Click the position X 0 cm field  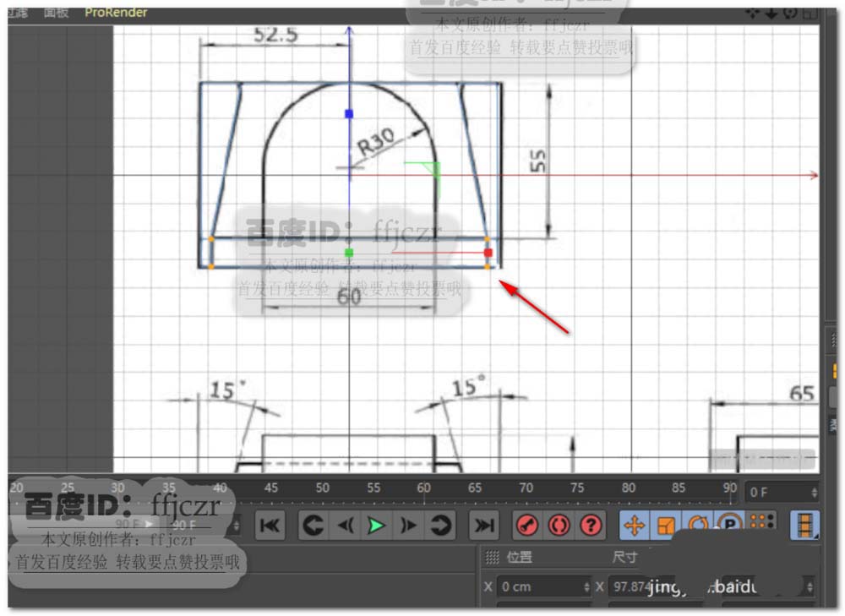(544, 587)
